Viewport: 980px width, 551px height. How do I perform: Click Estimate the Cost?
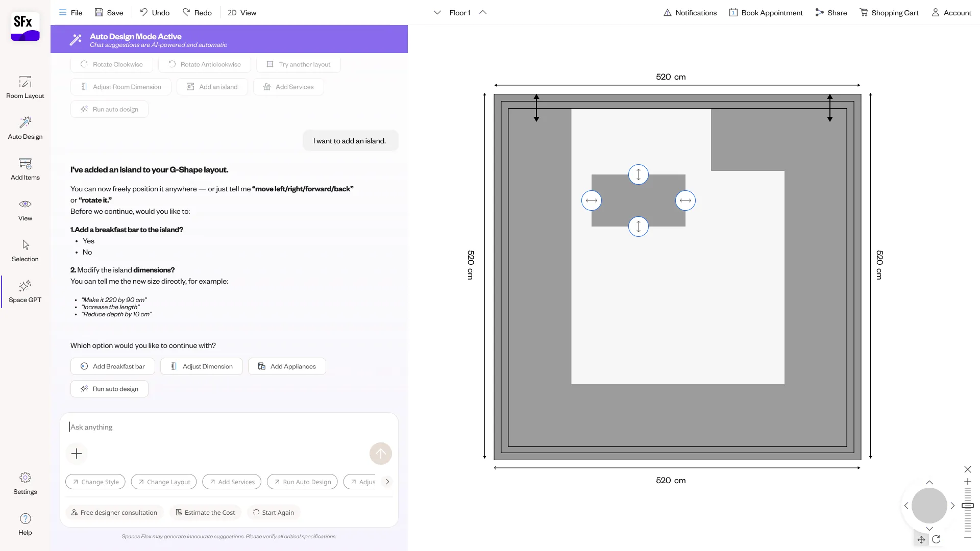point(205,513)
